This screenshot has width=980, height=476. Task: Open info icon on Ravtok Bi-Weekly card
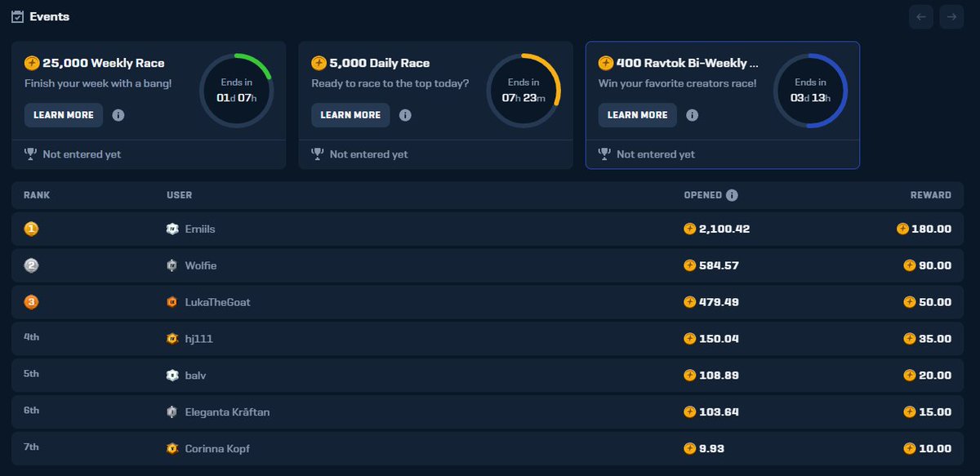[693, 115]
